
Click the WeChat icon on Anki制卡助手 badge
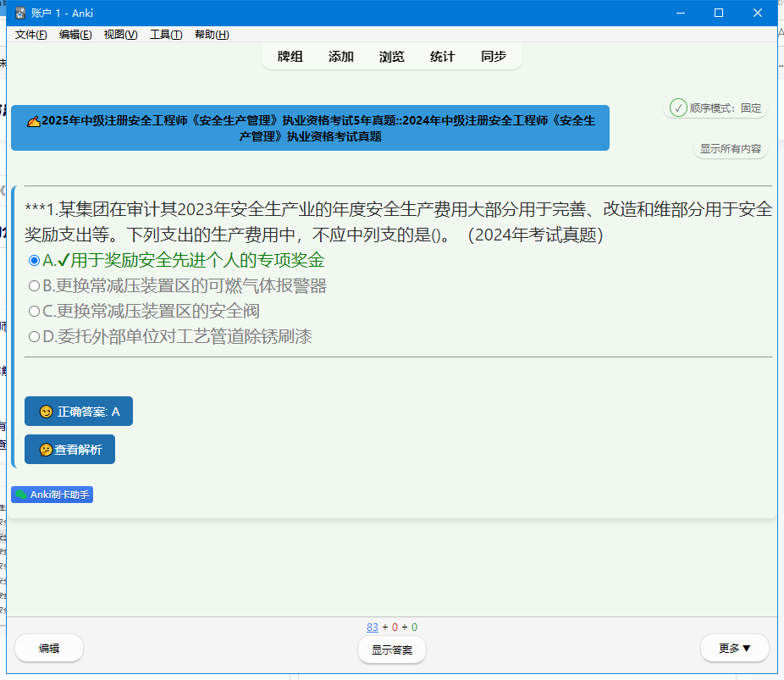click(21, 495)
